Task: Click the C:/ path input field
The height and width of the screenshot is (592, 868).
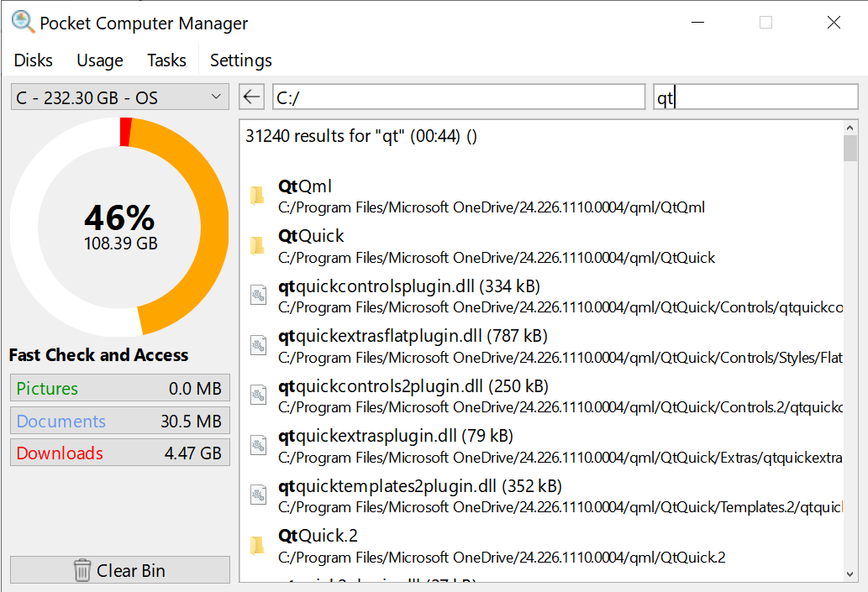Action: tap(458, 97)
